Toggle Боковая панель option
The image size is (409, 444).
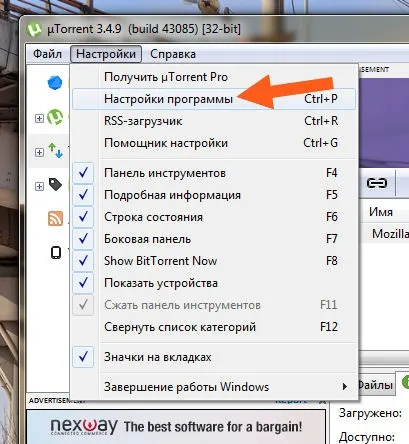214,239
